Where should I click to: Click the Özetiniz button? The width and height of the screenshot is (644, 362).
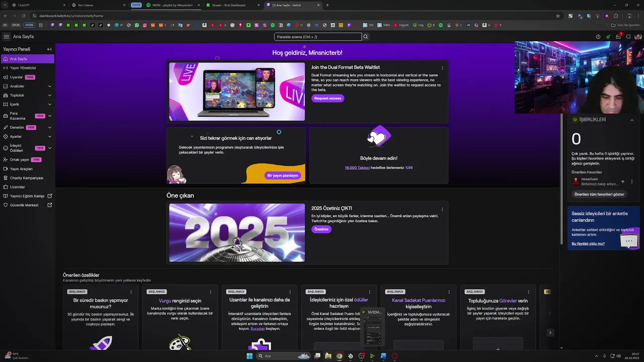(x=321, y=229)
